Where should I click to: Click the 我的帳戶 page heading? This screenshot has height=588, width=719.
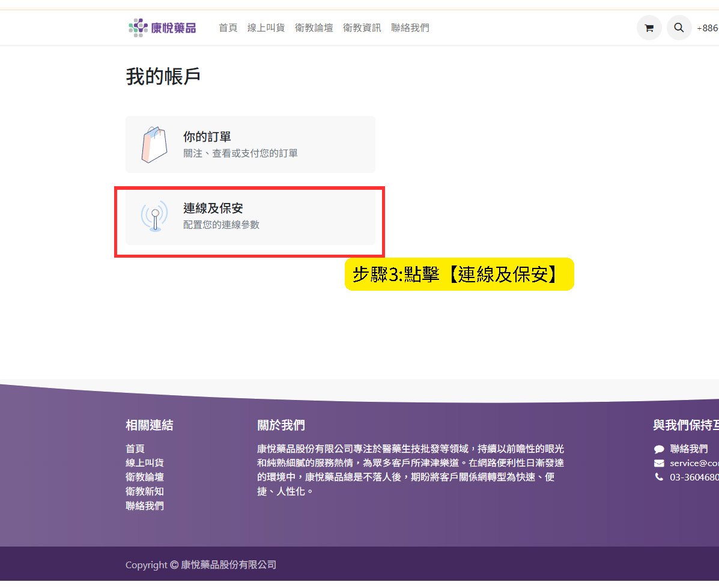tap(163, 76)
